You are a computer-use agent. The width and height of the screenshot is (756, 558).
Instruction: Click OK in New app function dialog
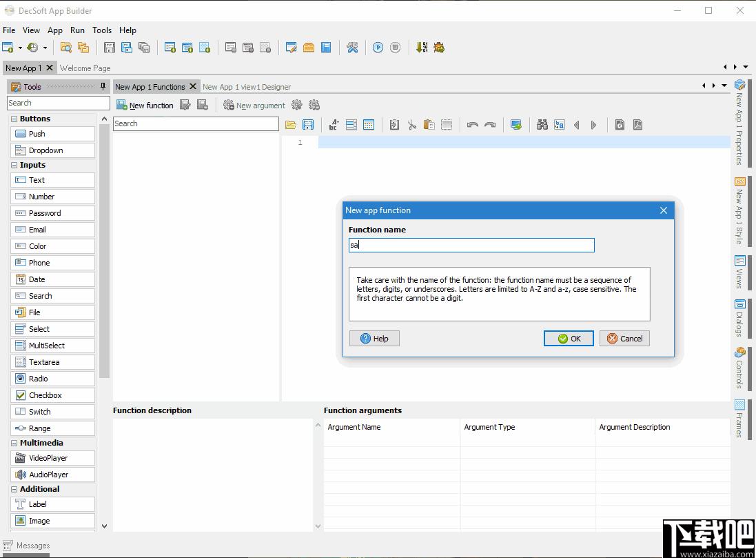coord(569,339)
